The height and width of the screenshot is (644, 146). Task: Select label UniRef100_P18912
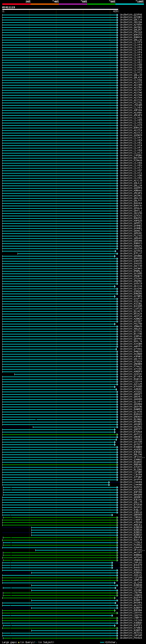(x=131, y=545)
